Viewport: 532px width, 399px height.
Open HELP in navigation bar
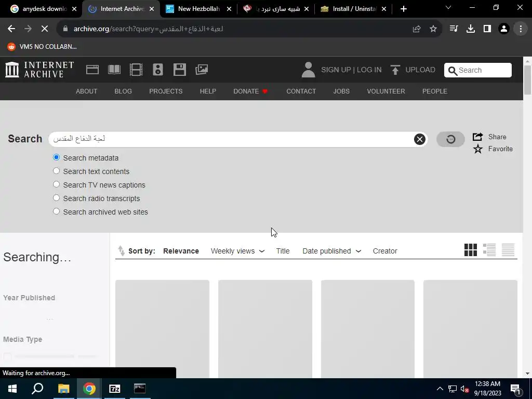208,91
